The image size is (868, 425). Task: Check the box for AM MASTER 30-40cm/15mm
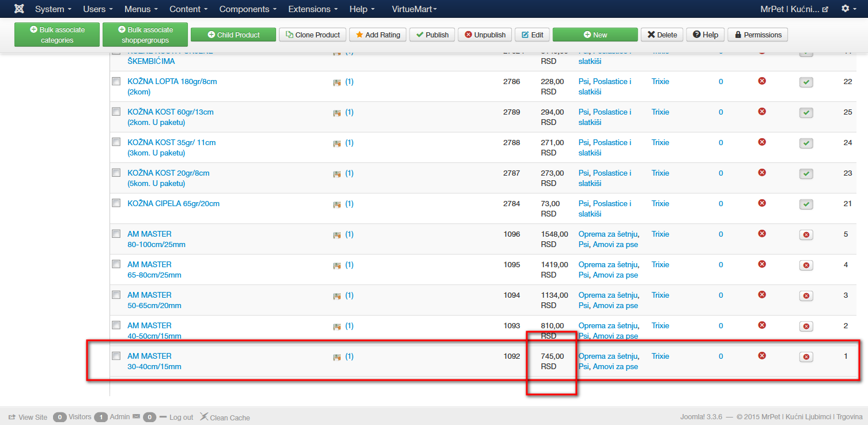click(116, 356)
